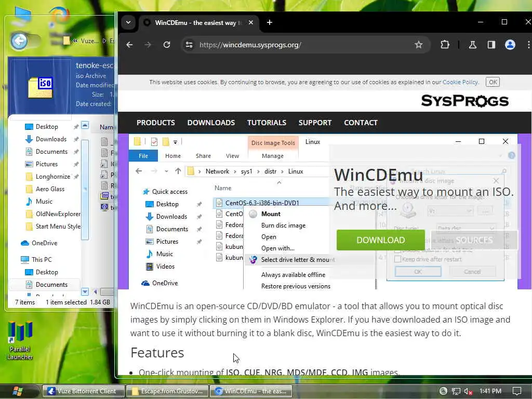Select pinned Desktop in Explorer navigation pane

(47, 127)
